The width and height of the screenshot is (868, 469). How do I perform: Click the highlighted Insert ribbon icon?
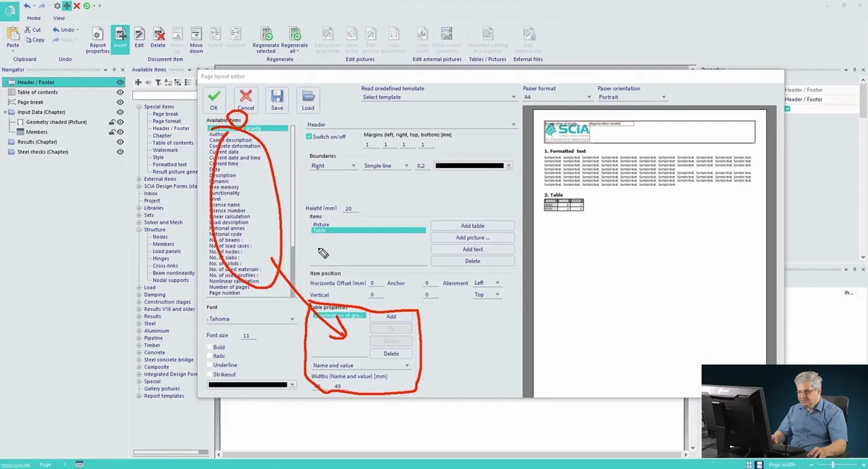[x=120, y=38]
